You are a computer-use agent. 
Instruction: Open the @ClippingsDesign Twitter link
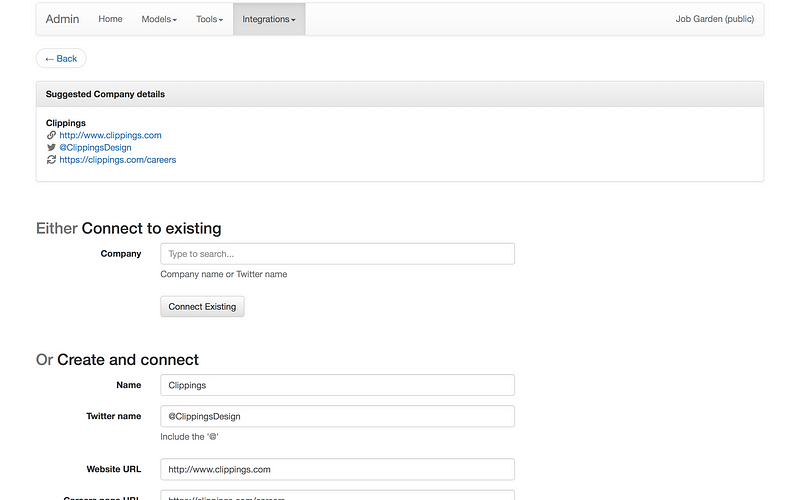[95, 147]
